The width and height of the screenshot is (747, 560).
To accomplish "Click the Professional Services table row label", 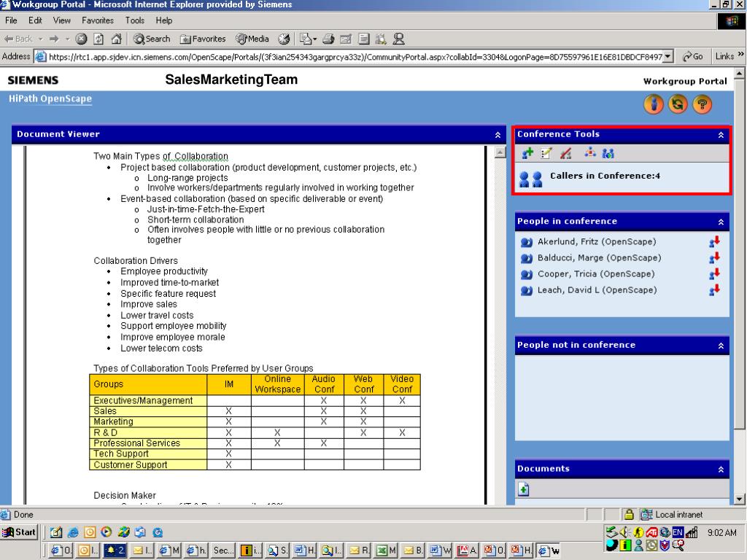I will point(136,443).
